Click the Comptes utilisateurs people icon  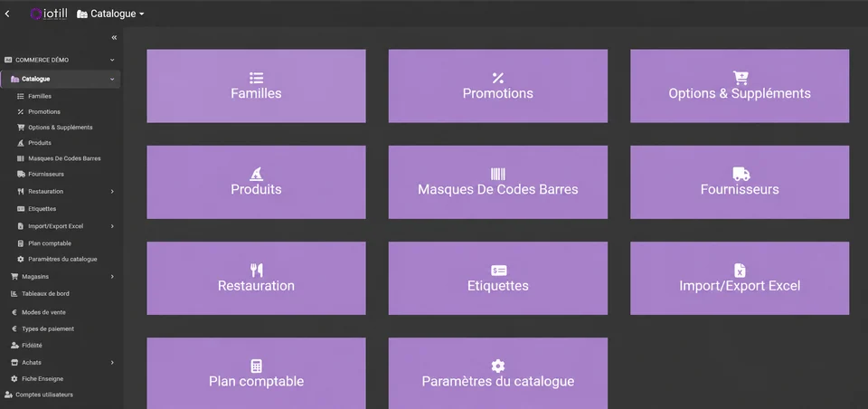coord(8,395)
